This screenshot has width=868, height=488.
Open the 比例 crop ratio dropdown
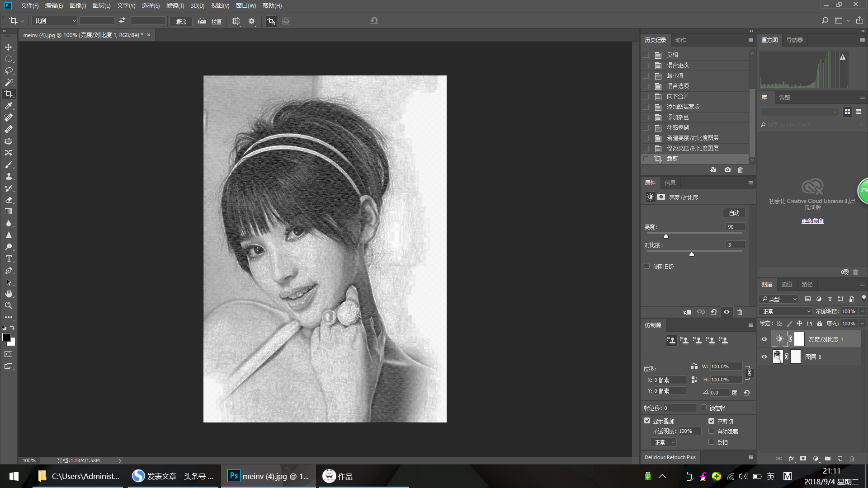(55, 21)
